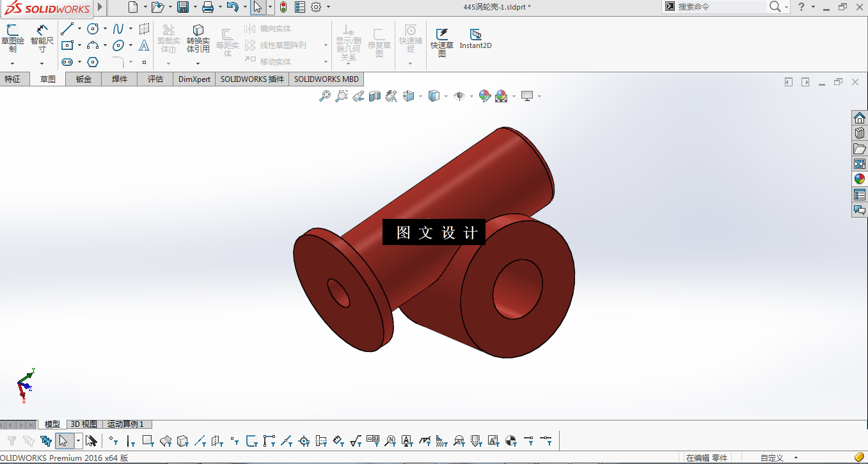868x464 pixels.
Task: Toggle the filter axes selection button
Action: click(x=200, y=440)
